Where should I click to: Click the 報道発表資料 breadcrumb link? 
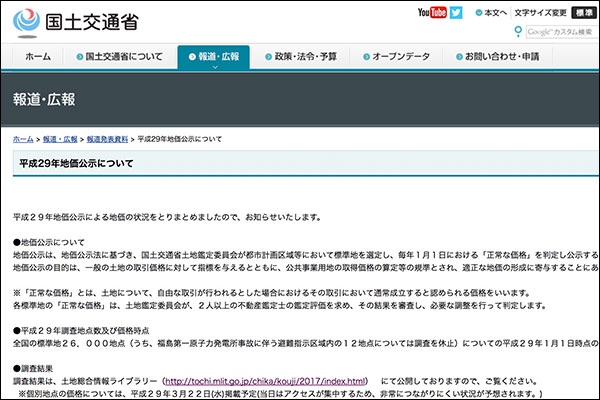107,138
